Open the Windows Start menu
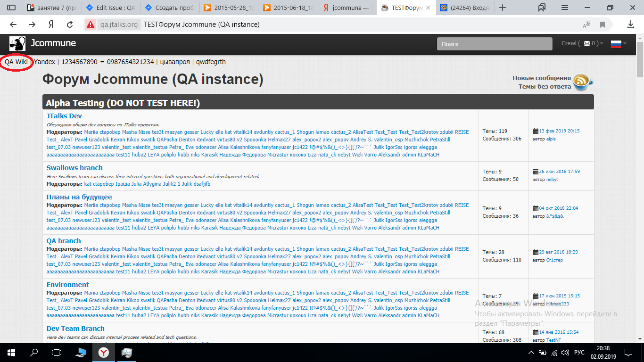 point(11,352)
